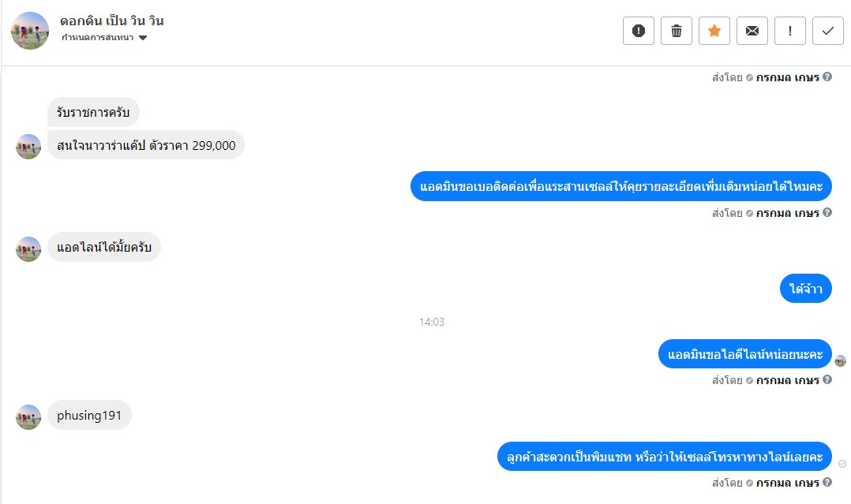Toggle the orange star follow-up flag

point(714,31)
